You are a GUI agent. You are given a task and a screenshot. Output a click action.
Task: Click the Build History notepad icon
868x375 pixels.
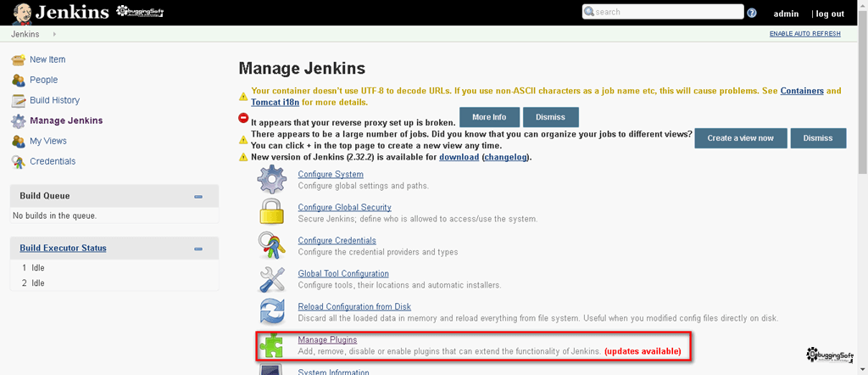tap(19, 101)
